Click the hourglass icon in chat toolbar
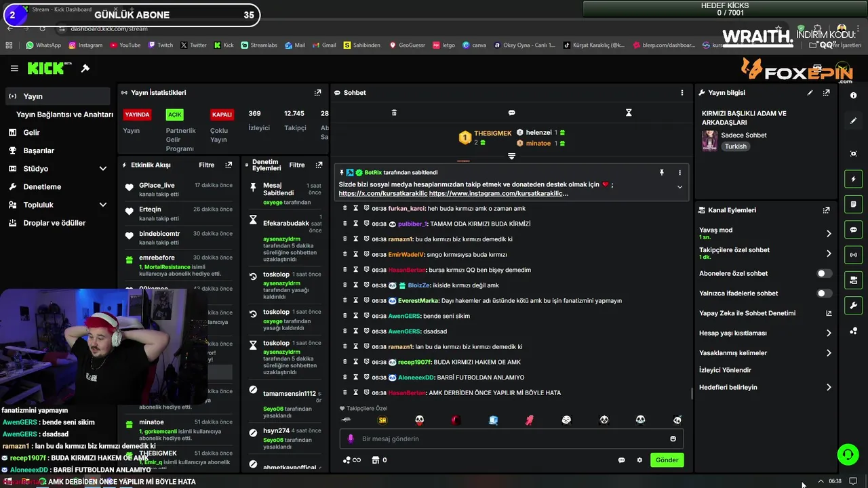868x488 pixels. coord(629,113)
